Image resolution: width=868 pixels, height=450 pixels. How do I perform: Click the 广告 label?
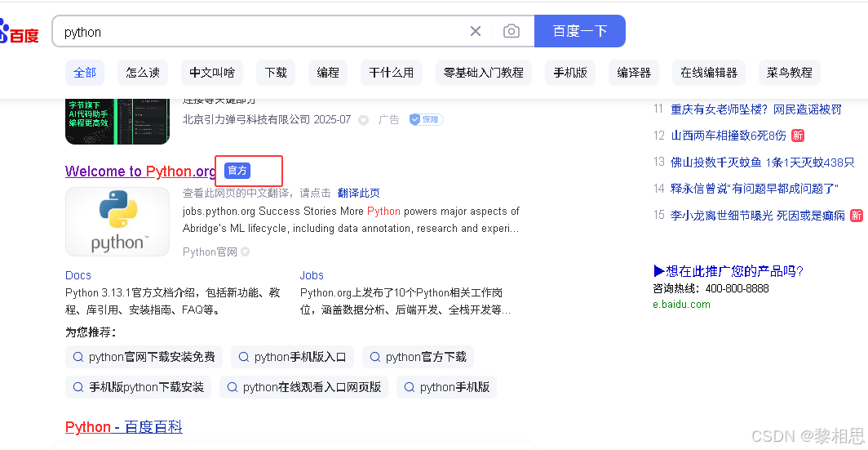coord(388,120)
